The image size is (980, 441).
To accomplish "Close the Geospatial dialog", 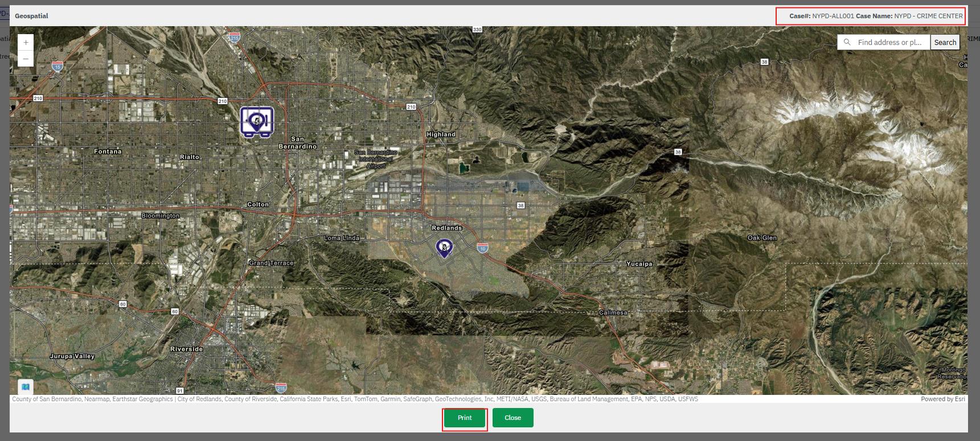I will pyautogui.click(x=512, y=418).
